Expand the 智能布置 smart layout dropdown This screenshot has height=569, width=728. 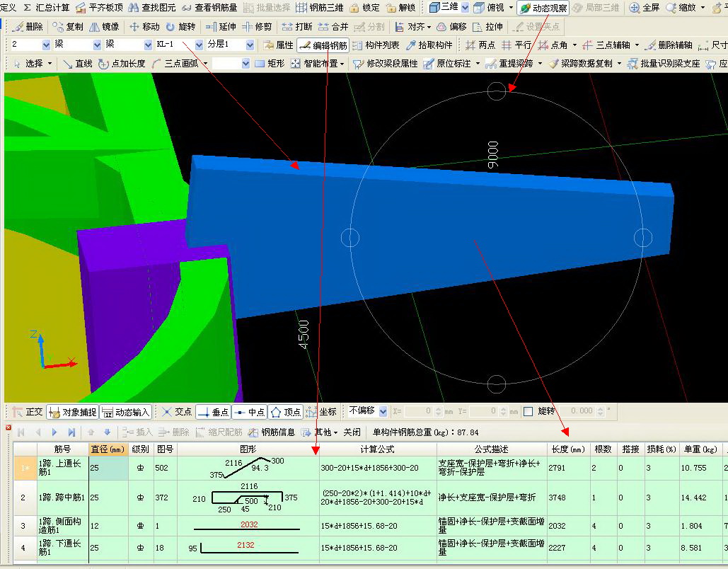pos(342,64)
